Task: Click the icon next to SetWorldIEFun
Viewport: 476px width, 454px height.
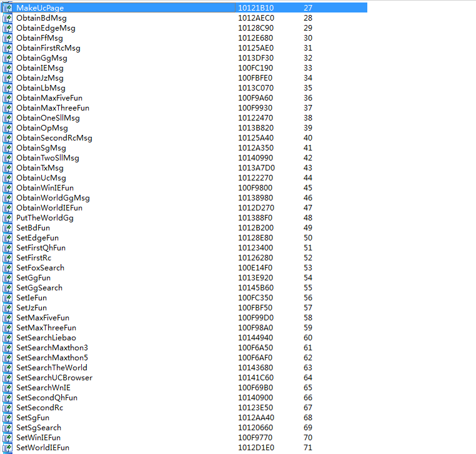Action: (7, 448)
